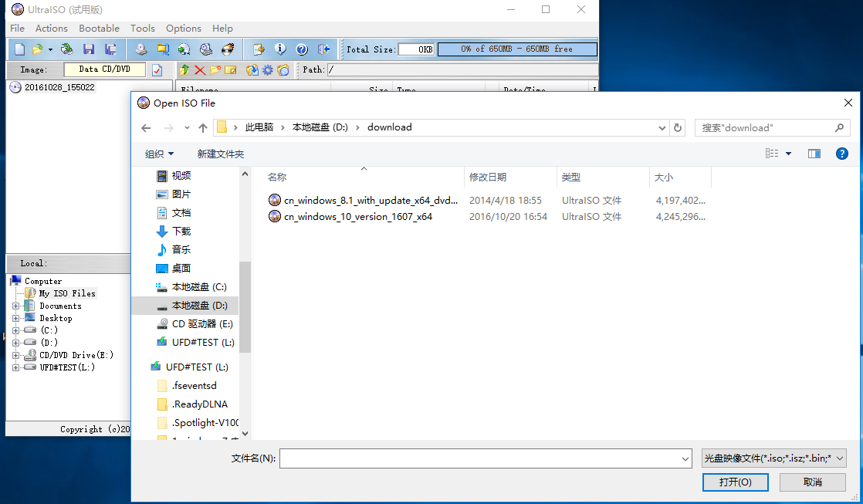Open the Options menu

[183, 28]
